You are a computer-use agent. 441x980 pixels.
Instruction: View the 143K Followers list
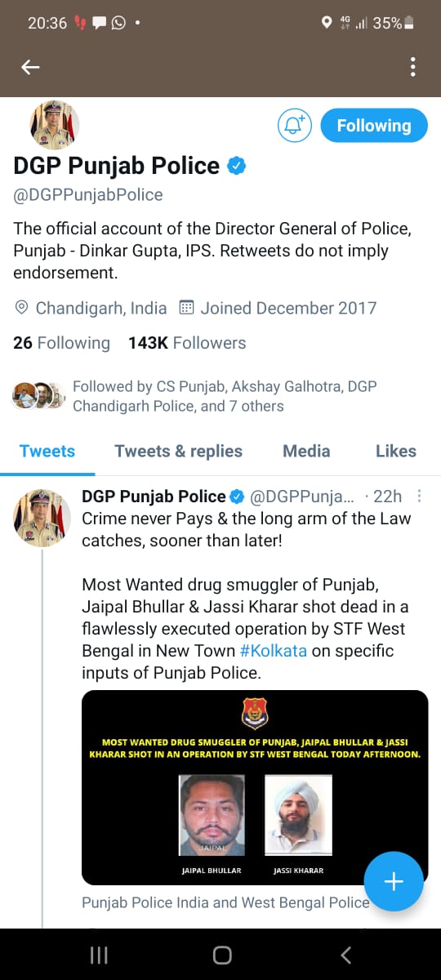coord(187,343)
